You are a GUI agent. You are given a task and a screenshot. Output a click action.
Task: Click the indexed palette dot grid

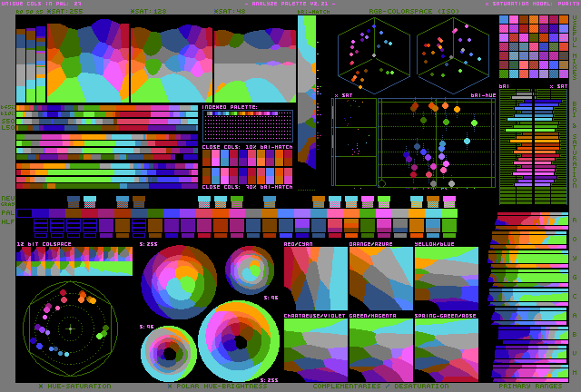248,126
